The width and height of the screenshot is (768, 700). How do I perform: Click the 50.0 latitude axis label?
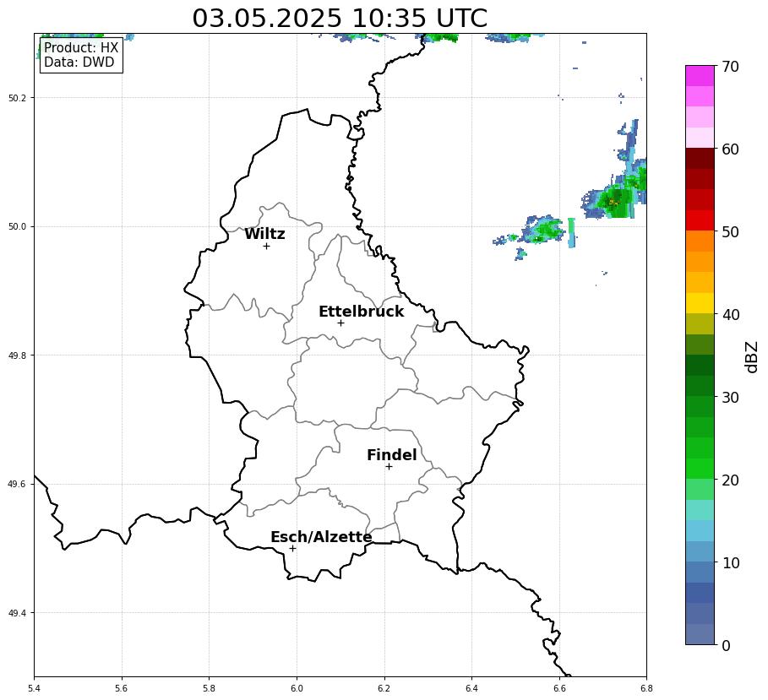click(x=17, y=226)
